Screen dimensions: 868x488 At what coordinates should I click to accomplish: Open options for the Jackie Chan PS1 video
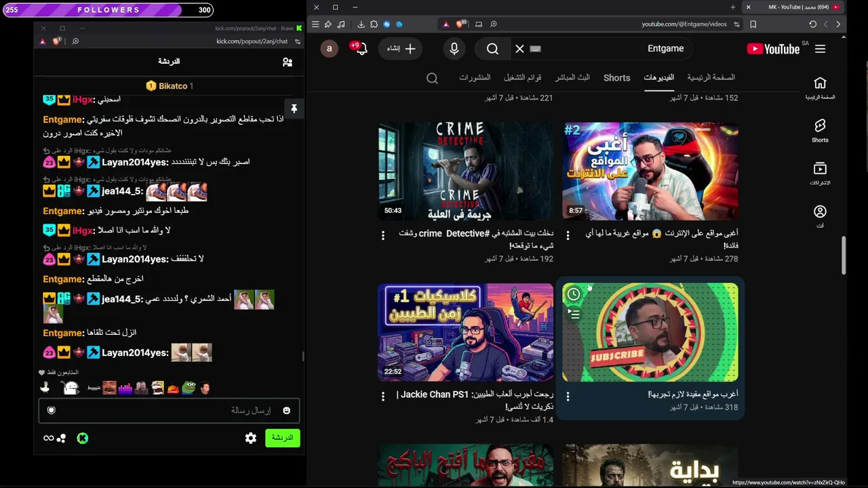pyautogui.click(x=382, y=396)
